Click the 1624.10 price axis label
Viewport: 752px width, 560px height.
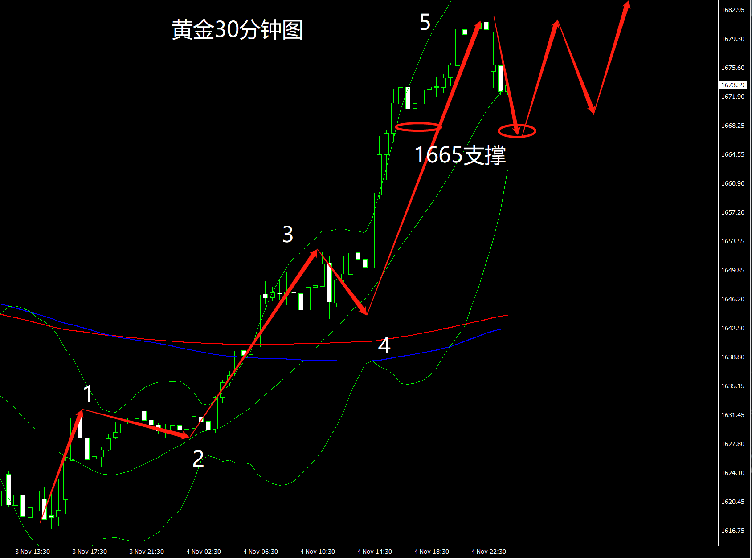(733, 473)
